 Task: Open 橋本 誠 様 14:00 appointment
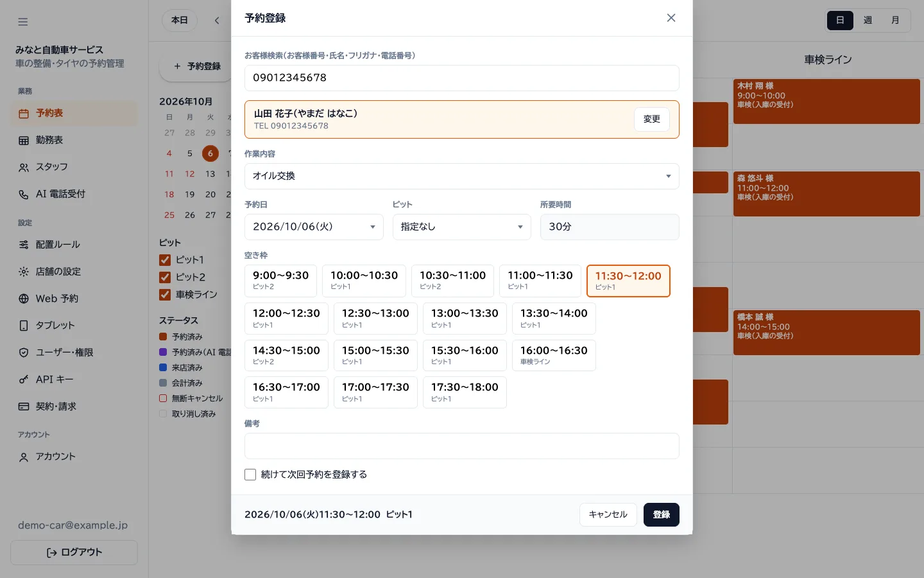coord(826,333)
